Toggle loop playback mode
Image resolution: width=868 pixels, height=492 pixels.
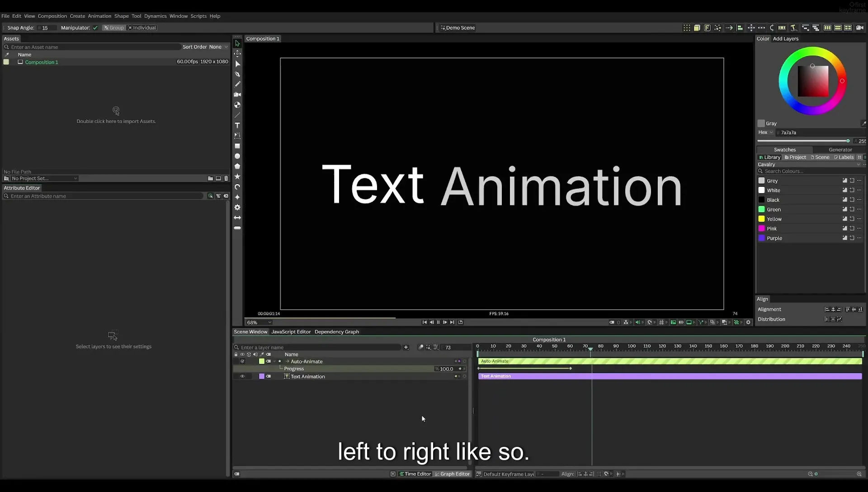coord(460,322)
